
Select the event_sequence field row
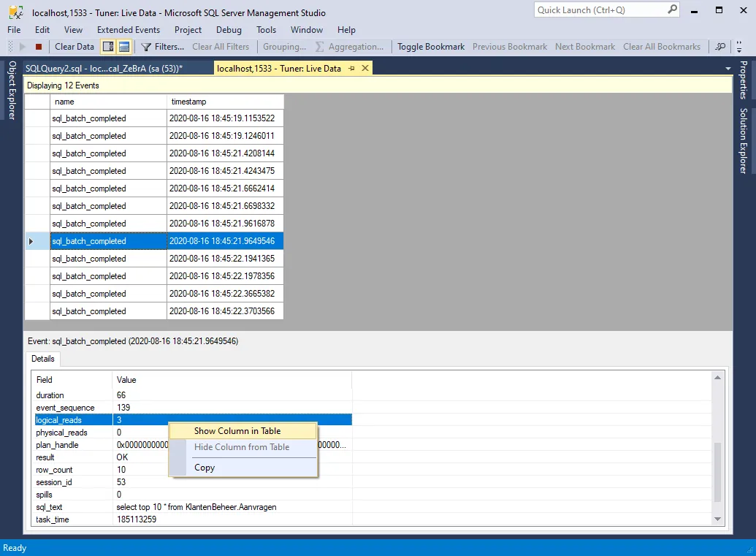click(194, 408)
